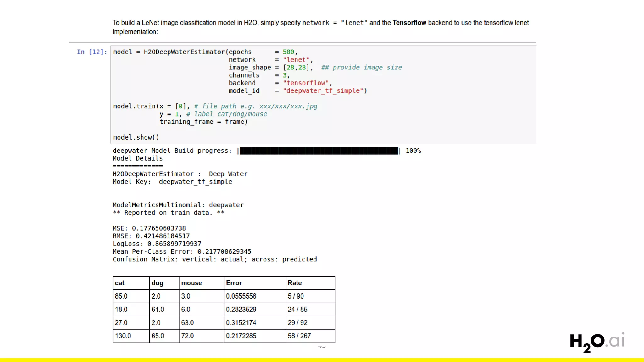
Task: Click the "tensorflow" backend string
Action: (306, 83)
